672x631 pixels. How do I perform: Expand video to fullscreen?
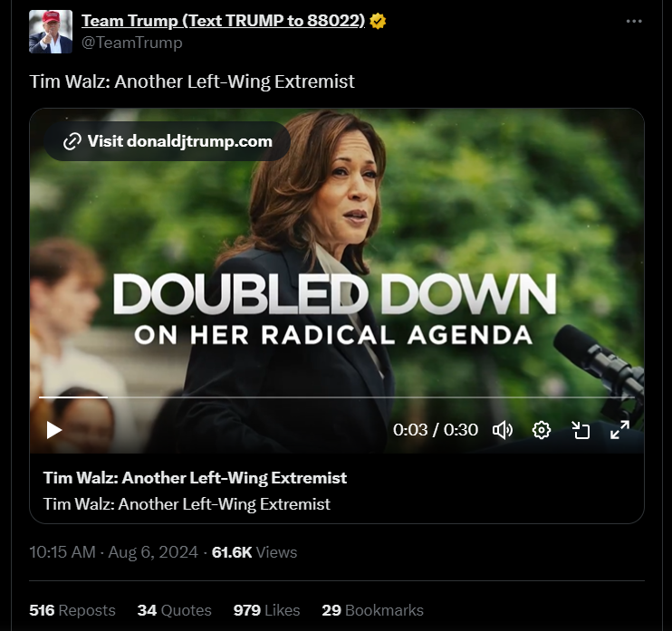tap(619, 430)
